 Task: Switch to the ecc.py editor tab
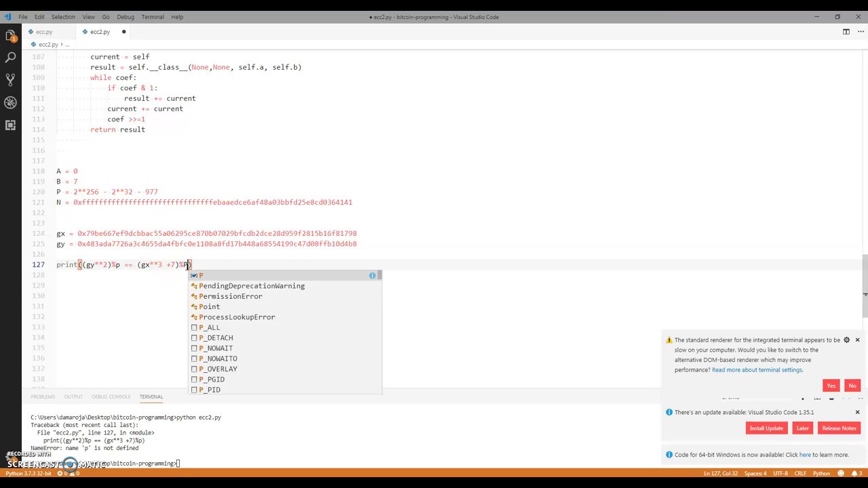click(x=44, y=32)
